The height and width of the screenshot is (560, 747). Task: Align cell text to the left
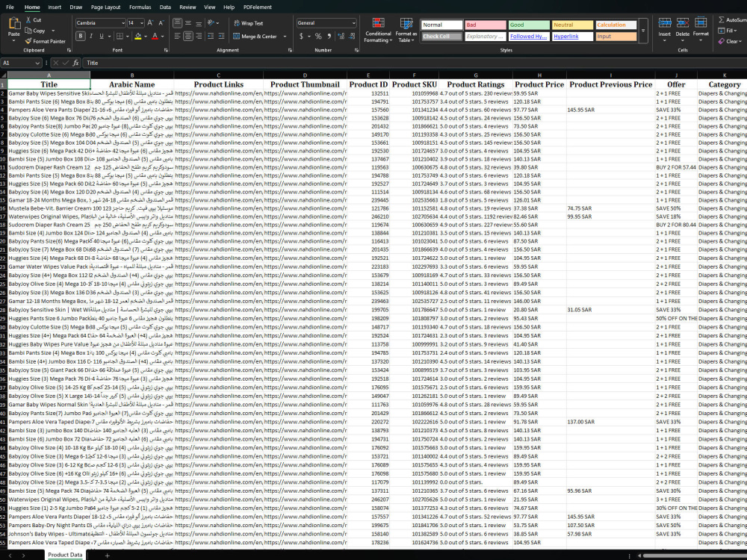pos(177,36)
